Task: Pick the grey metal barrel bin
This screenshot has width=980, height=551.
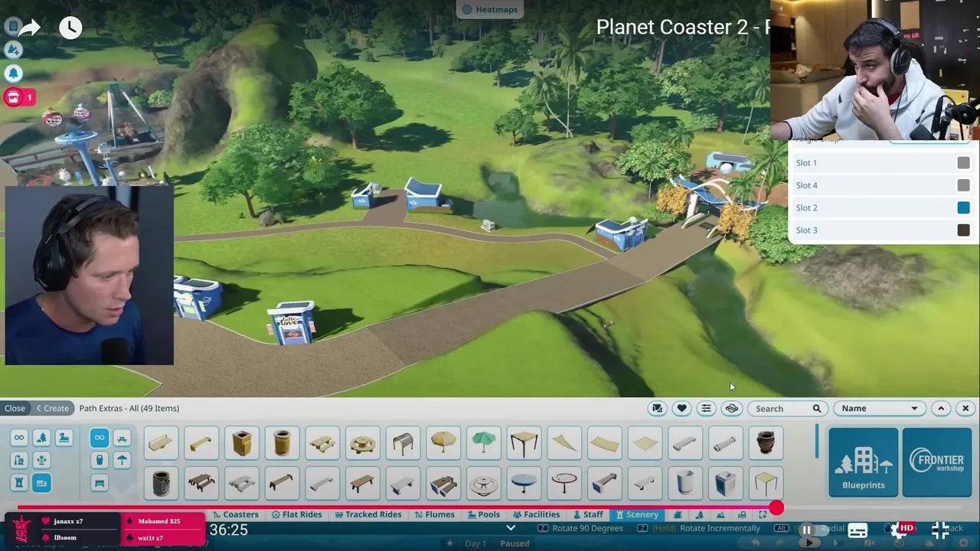Action: tap(161, 484)
